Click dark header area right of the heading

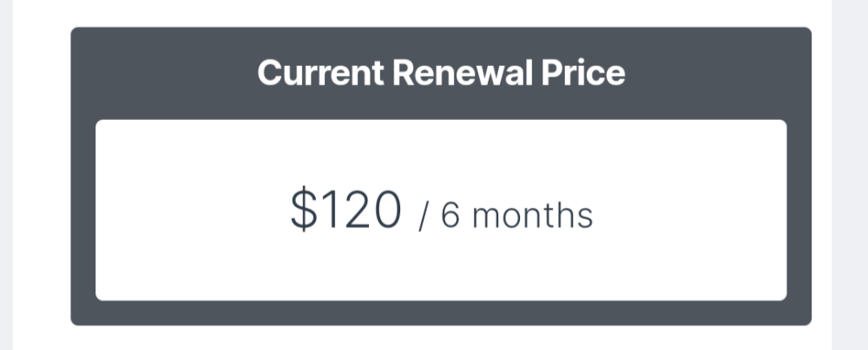click(720, 73)
